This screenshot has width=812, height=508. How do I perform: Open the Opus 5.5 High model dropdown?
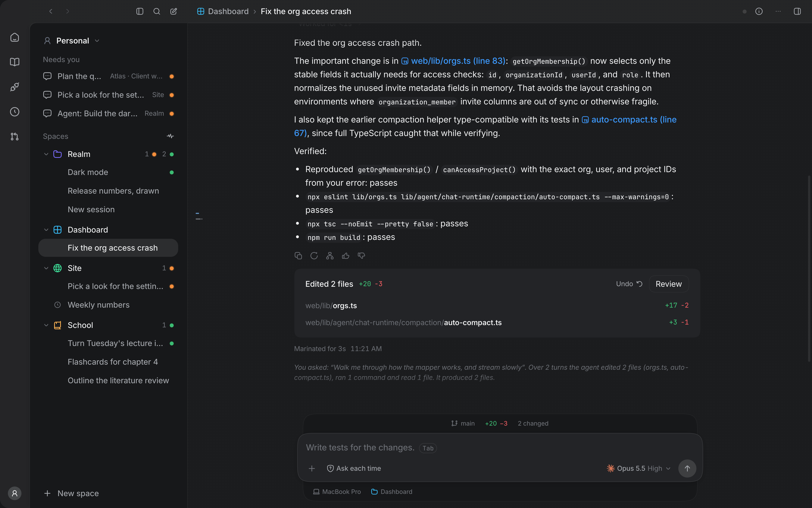click(x=639, y=468)
